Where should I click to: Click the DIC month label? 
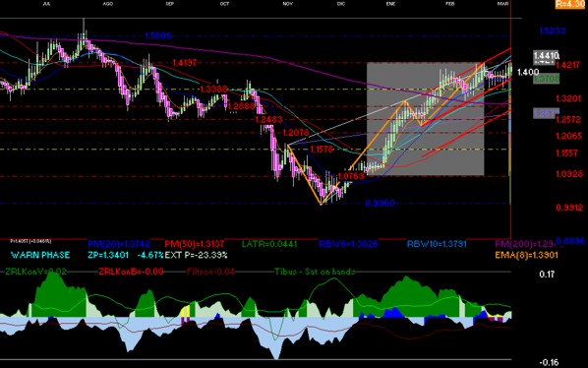(340, 3)
